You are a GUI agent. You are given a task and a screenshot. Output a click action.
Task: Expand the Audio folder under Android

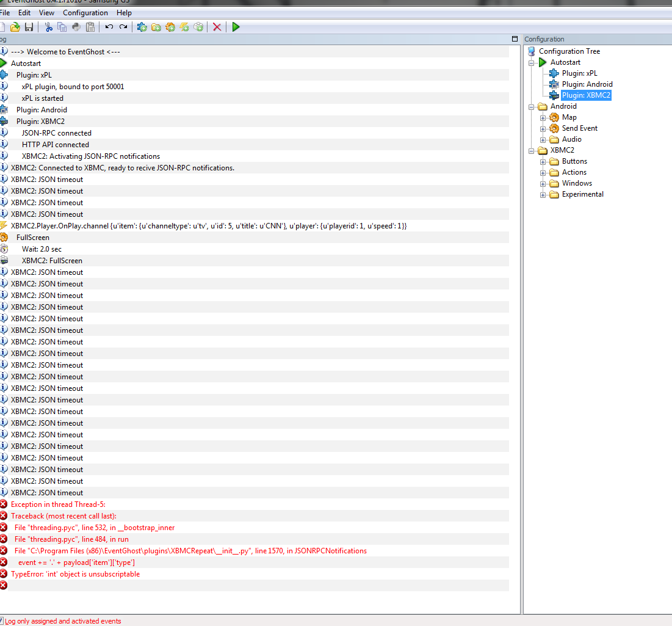click(x=543, y=140)
